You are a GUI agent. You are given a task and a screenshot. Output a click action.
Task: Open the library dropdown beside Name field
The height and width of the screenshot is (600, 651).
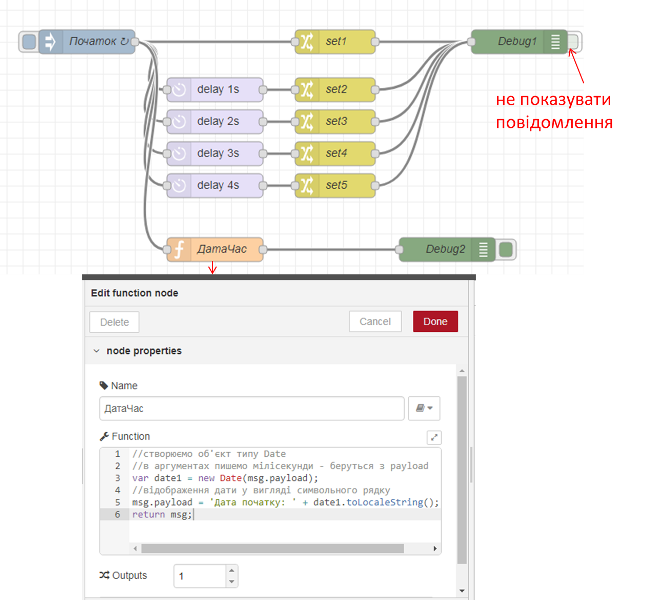pos(425,408)
